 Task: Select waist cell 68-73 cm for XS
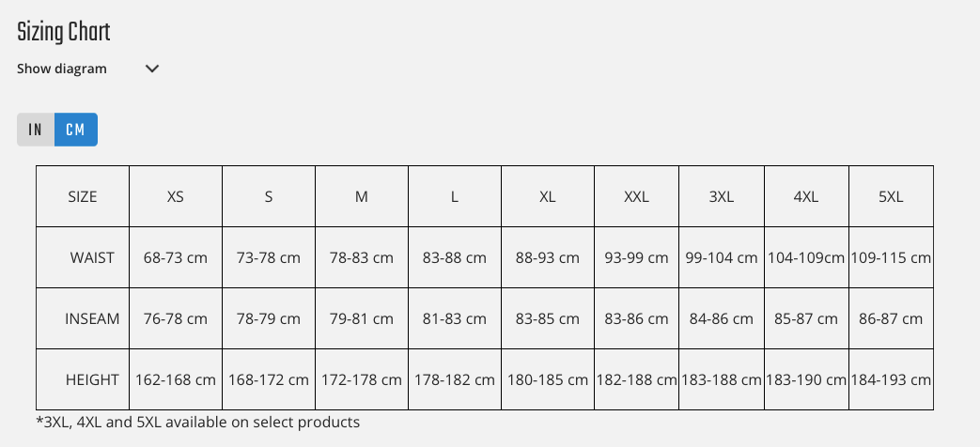[x=176, y=257]
